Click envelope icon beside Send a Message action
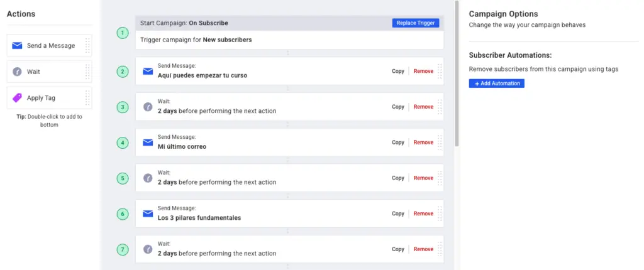This screenshot has width=644, height=270. click(17, 46)
